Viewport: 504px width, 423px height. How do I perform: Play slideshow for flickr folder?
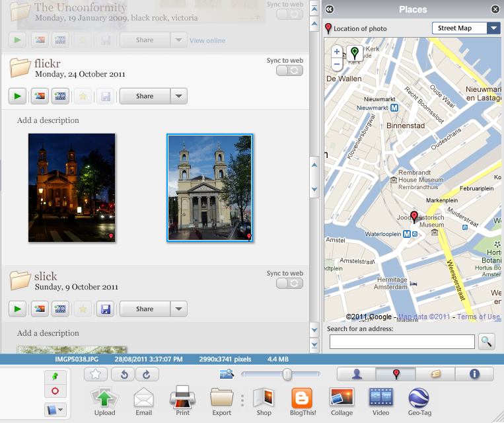click(17, 96)
